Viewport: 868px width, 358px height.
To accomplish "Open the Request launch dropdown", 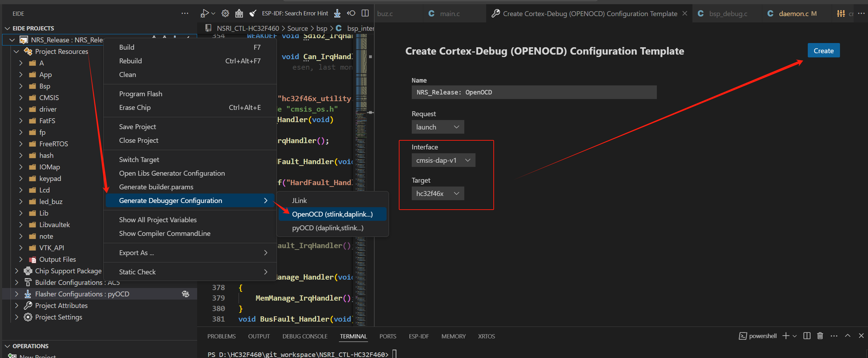I will point(438,127).
